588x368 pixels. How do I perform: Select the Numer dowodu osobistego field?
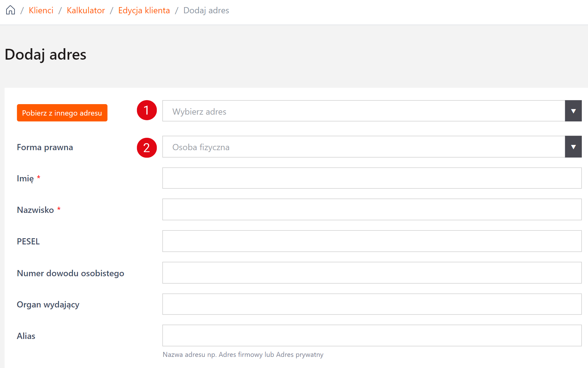372,273
